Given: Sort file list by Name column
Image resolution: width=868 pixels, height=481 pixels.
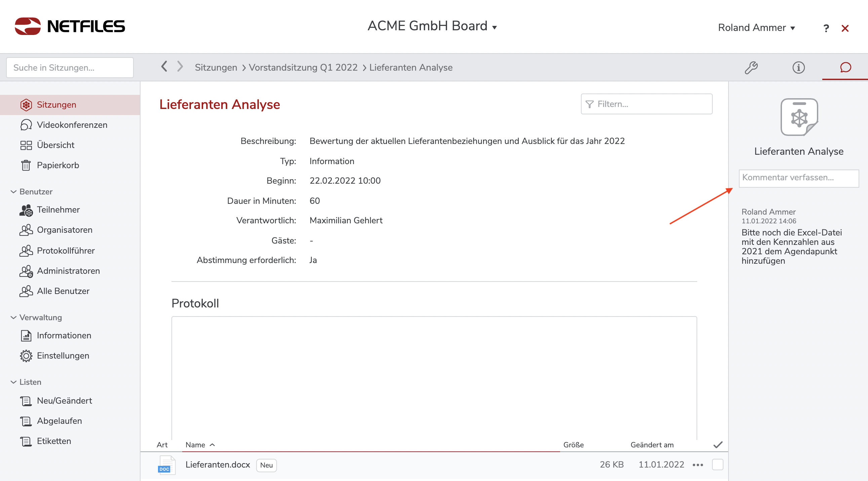Looking at the screenshot, I should pyautogui.click(x=195, y=445).
